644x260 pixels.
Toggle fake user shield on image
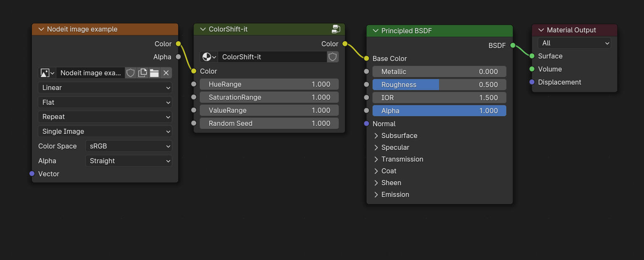tap(131, 73)
